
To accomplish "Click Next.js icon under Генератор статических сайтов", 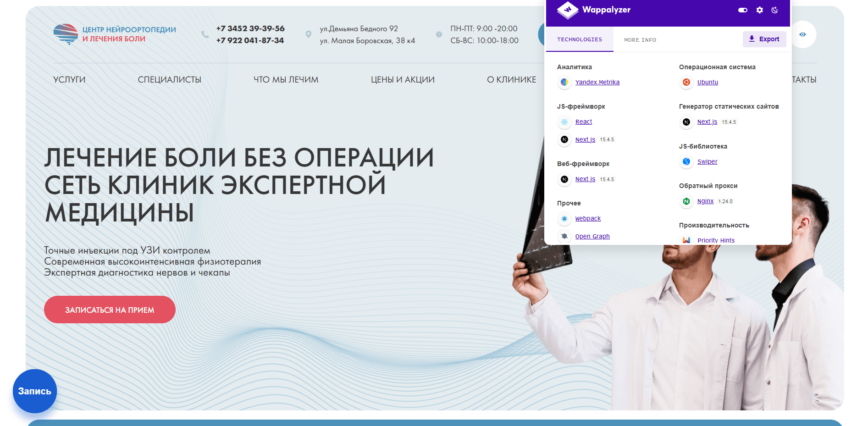I will pyautogui.click(x=686, y=122).
